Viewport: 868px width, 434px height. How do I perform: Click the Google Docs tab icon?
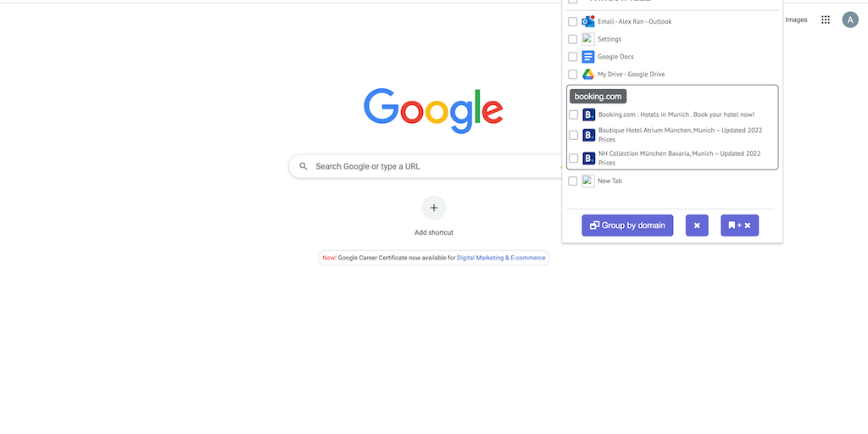(x=588, y=57)
